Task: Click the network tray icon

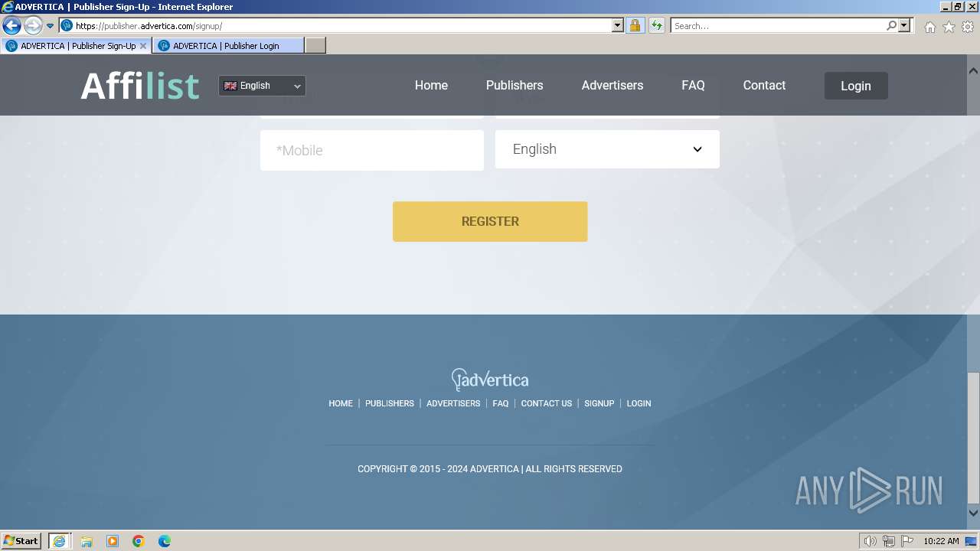Action: pyautogui.click(x=889, y=541)
